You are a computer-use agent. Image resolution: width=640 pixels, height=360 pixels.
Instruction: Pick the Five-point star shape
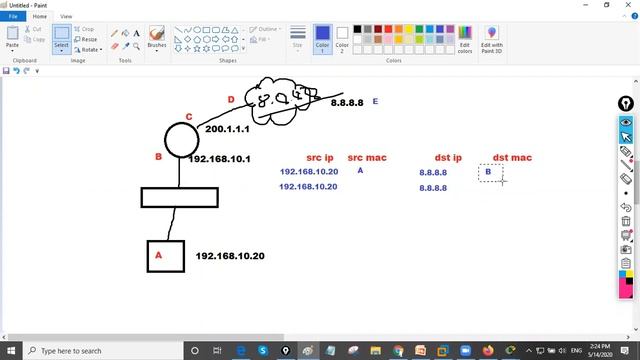197,49
